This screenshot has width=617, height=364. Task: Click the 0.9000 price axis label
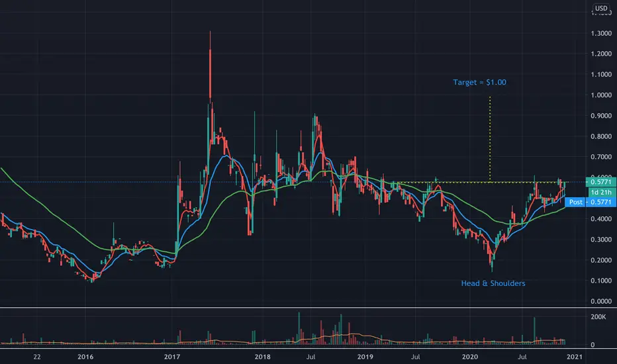601,116
